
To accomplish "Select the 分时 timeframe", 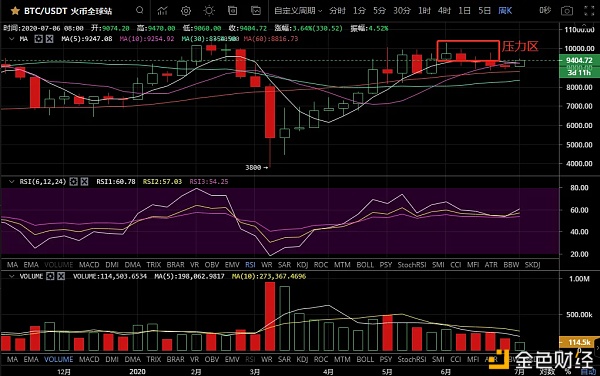I will [337, 11].
